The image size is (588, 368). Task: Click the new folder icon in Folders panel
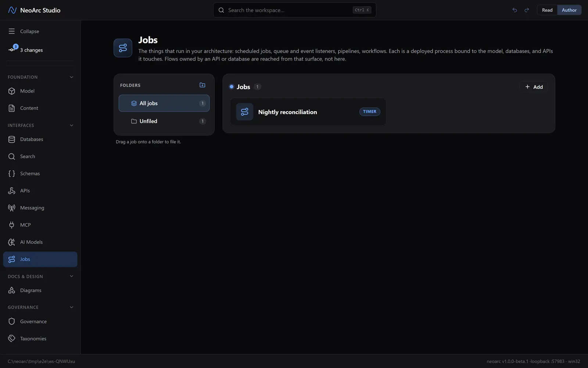[202, 85]
